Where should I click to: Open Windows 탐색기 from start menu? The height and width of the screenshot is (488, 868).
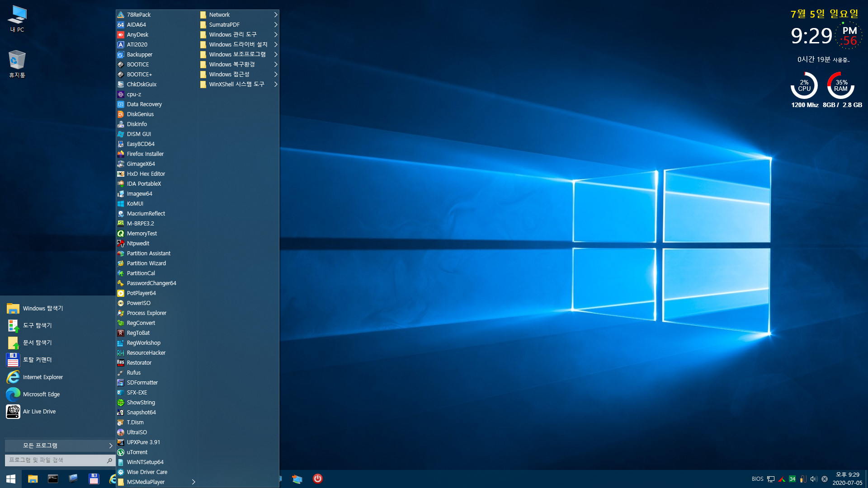(59, 309)
